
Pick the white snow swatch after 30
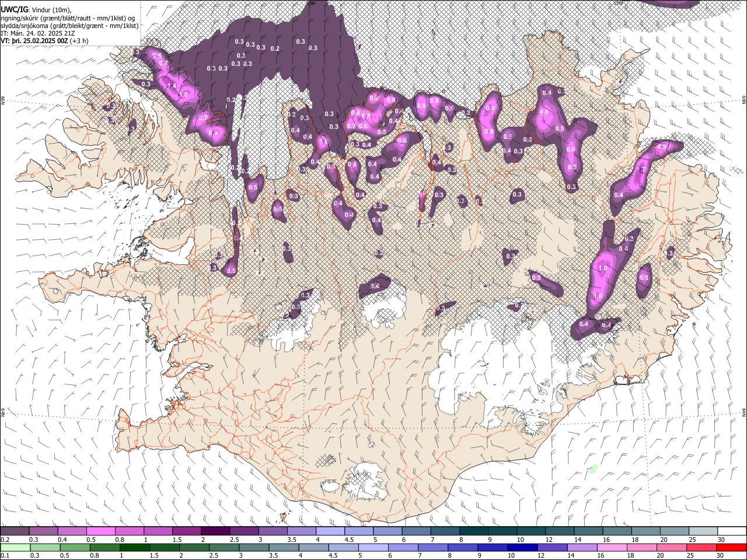point(732,531)
